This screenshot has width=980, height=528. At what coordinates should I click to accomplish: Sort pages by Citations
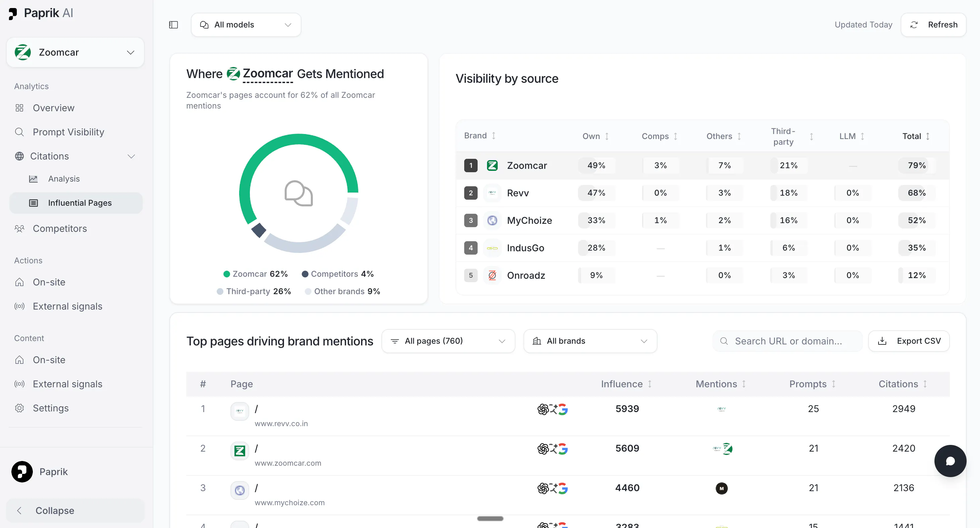tap(925, 384)
